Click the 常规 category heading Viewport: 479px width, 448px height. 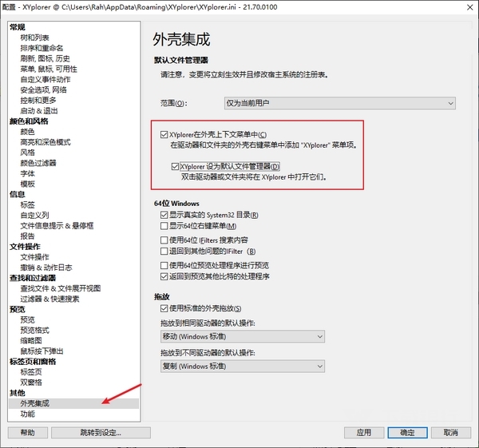click(17, 27)
